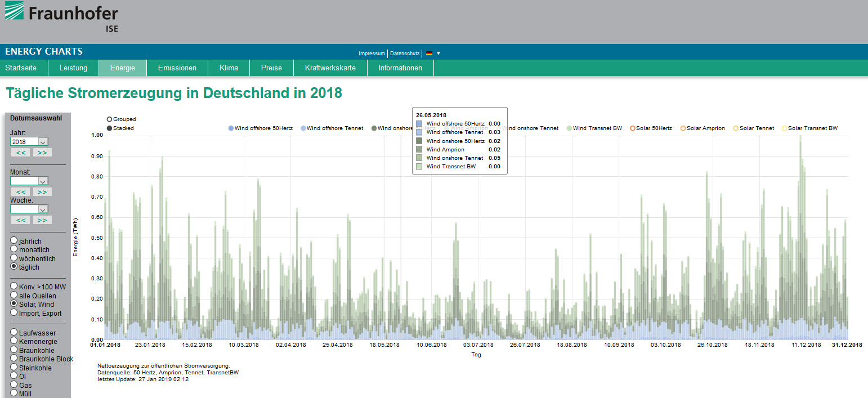Click the tall bar near 11.12.2018
The image size is (868, 398).
pos(800,236)
